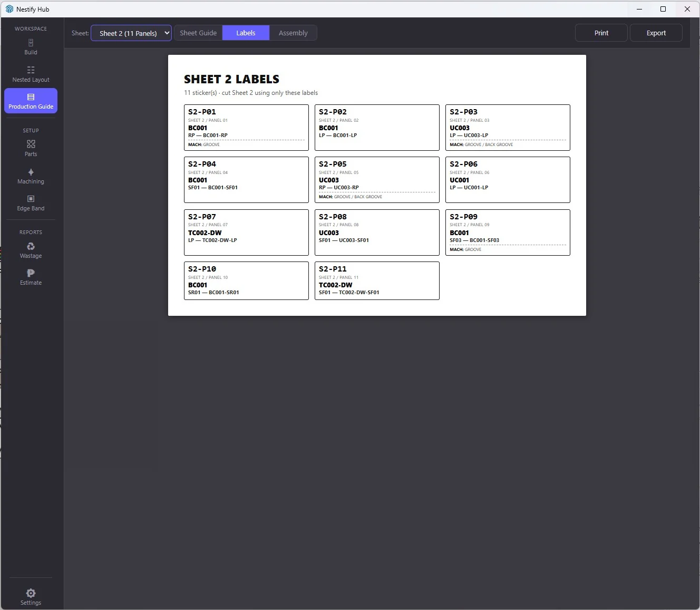Click the S2-P08 label heading
Image resolution: width=700 pixels, height=610 pixels.
[333, 217]
